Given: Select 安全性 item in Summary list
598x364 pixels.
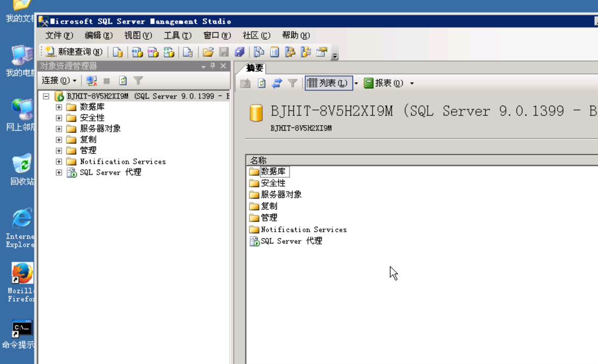Looking at the screenshot, I should tap(273, 183).
